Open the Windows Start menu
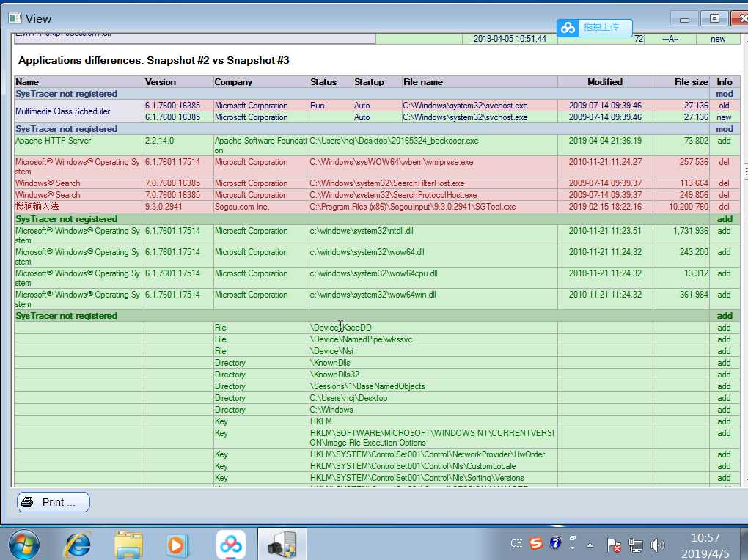 24,545
